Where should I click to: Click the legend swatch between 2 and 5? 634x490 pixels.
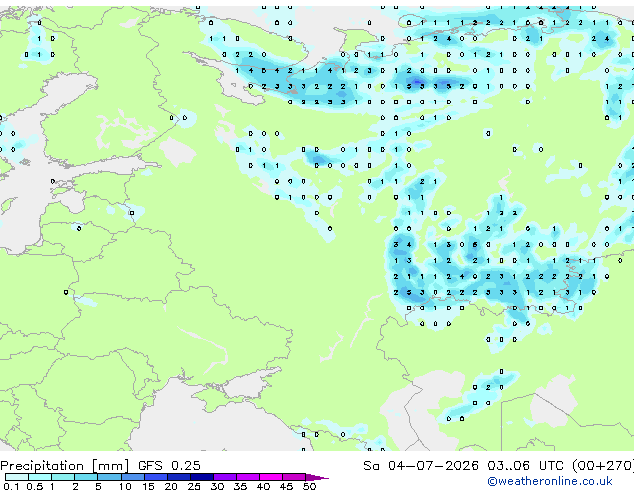pos(86,477)
